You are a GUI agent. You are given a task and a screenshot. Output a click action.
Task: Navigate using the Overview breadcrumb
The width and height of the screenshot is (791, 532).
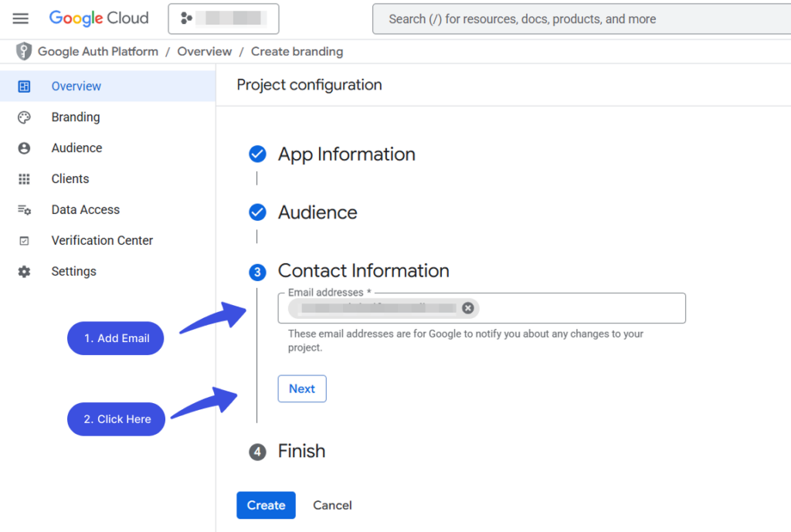(204, 51)
